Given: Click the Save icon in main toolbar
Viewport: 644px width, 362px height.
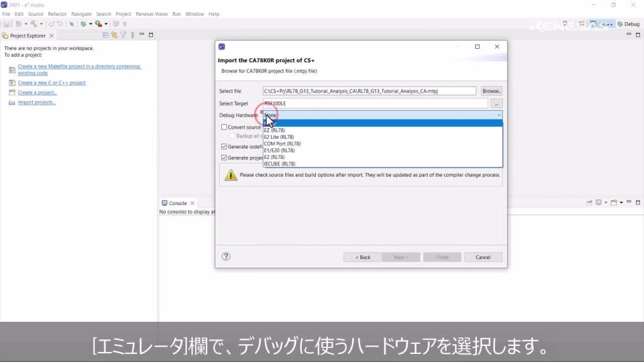Looking at the screenshot, I should pos(7,24).
